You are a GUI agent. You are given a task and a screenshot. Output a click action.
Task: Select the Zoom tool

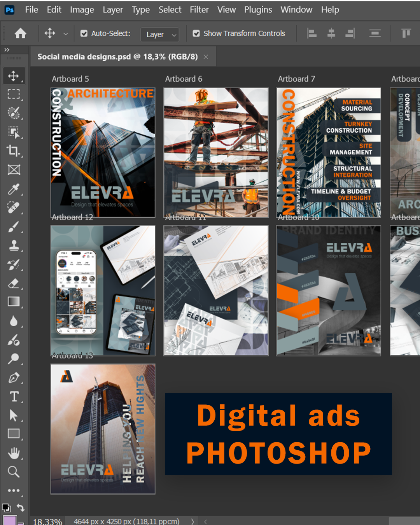click(14, 472)
